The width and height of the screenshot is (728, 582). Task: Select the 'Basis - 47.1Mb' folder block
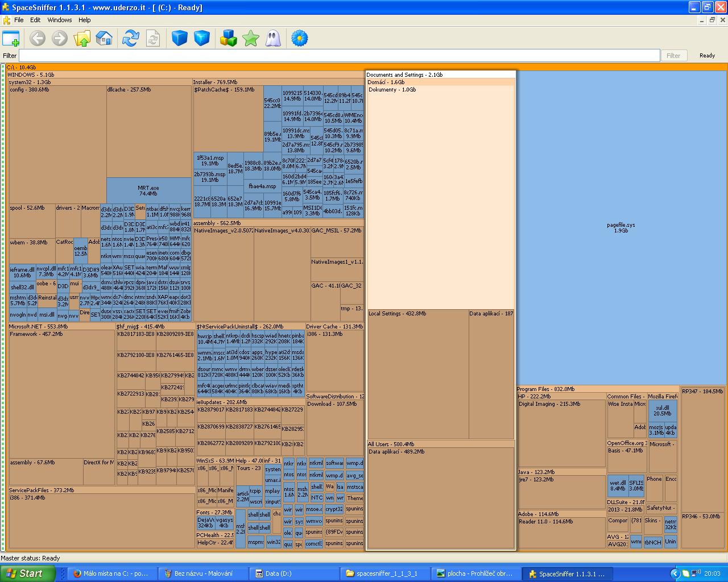626,460
